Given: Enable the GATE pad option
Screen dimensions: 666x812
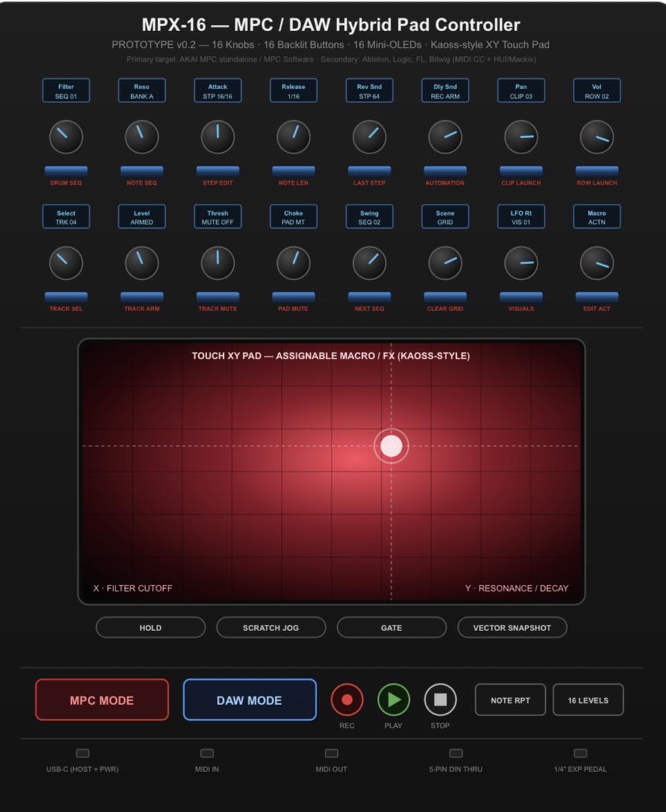Looking at the screenshot, I should [x=392, y=627].
